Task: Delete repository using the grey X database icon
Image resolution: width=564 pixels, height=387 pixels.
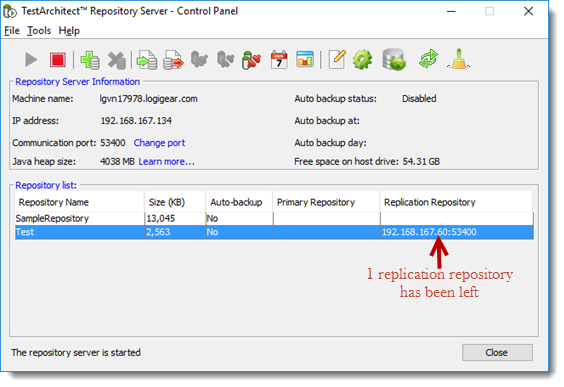Action: 117,60
